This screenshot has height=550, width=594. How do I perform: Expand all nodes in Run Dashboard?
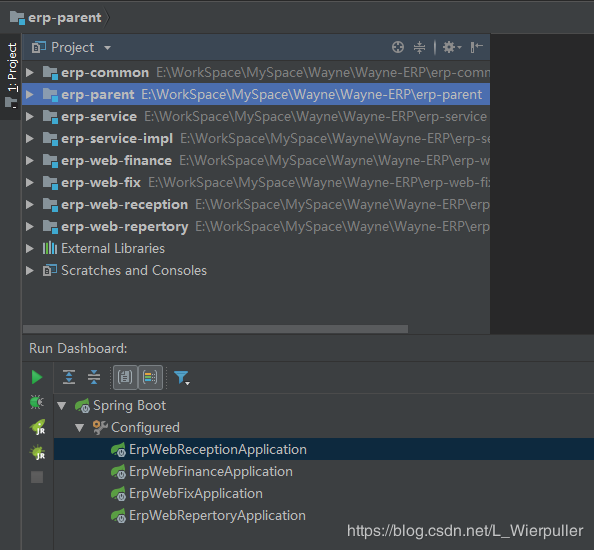pos(69,377)
